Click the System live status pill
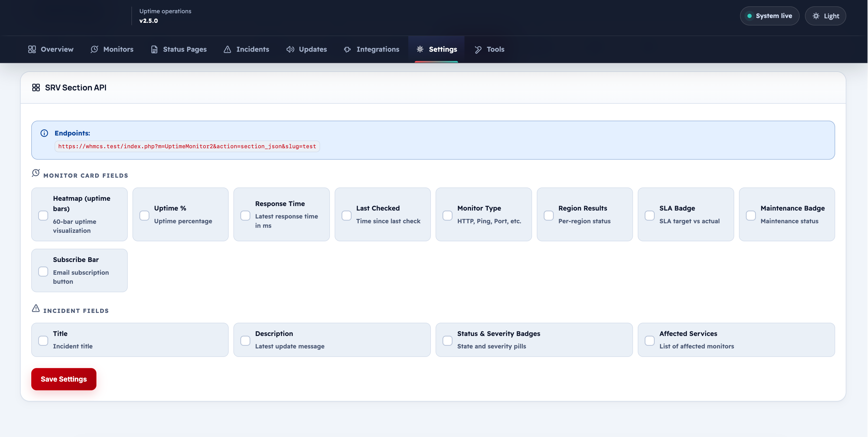868x437 pixels. [770, 16]
